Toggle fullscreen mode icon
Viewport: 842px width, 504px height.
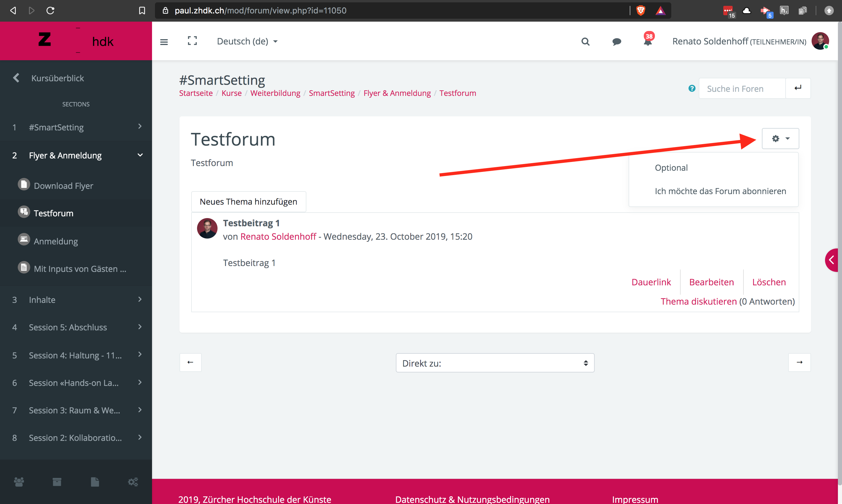(192, 41)
